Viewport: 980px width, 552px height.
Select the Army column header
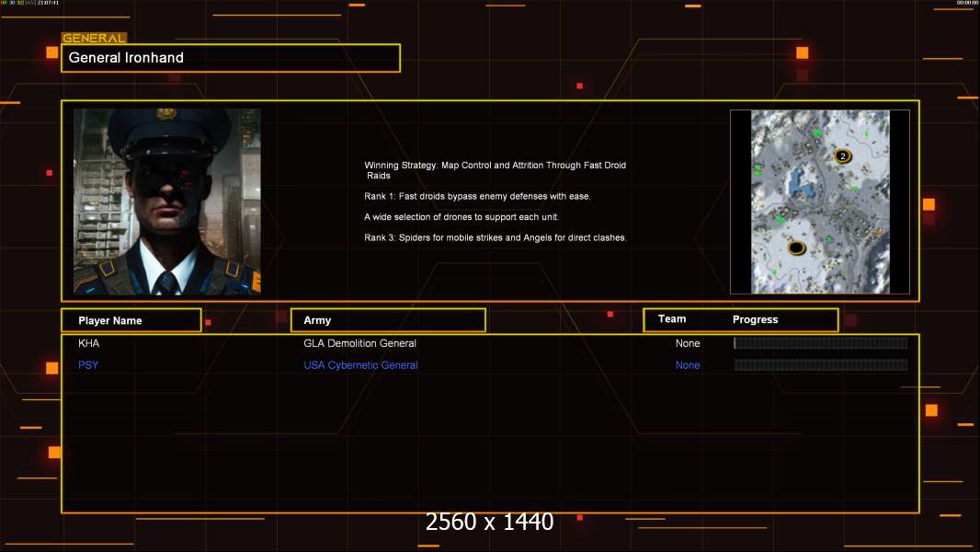click(x=388, y=320)
